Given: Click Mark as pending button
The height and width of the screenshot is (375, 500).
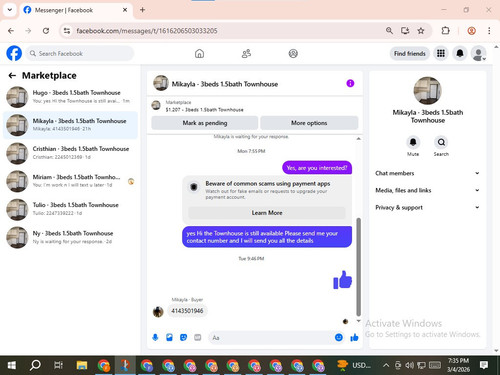Looking at the screenshot, I should (x=205, y=123).
